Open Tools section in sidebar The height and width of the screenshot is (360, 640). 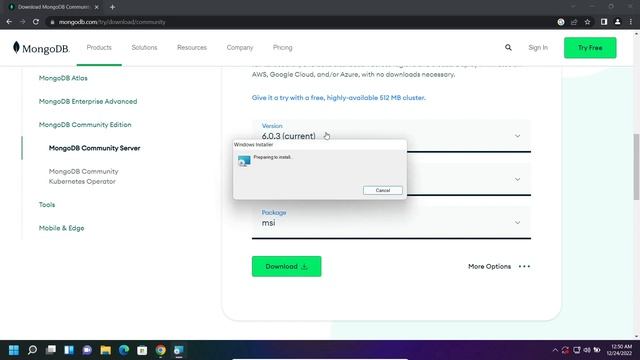coord(47,204)
